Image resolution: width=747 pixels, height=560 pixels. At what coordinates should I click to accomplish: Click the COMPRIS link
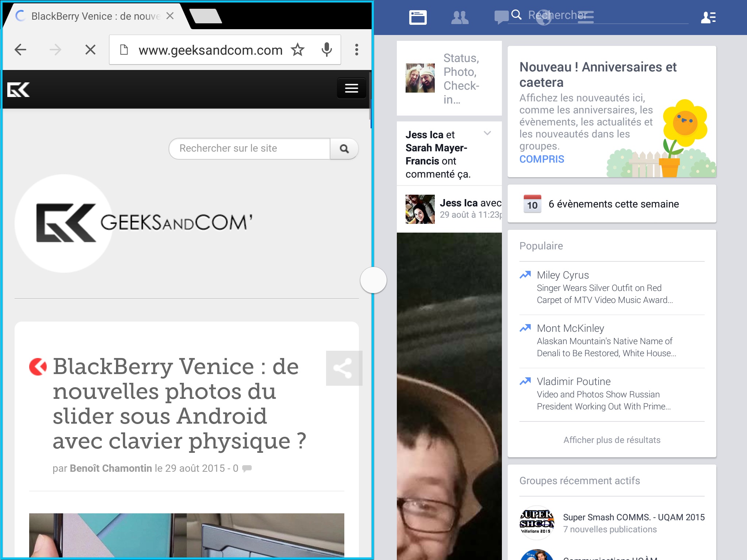[542, 159]
